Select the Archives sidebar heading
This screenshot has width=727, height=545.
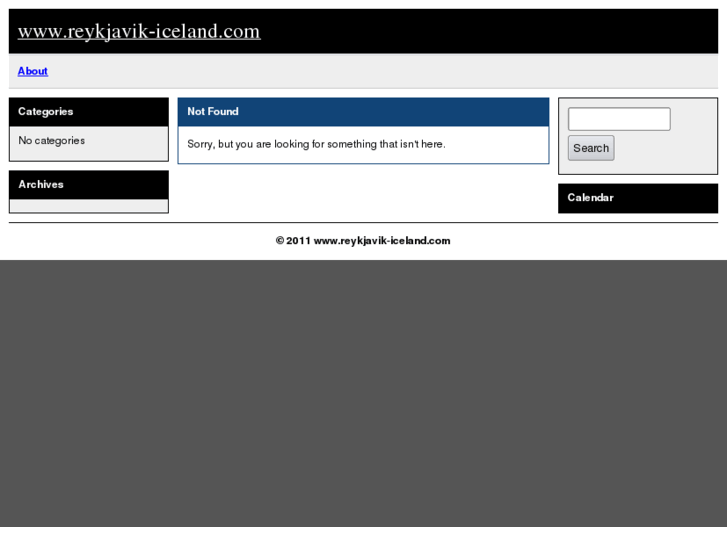41,184
